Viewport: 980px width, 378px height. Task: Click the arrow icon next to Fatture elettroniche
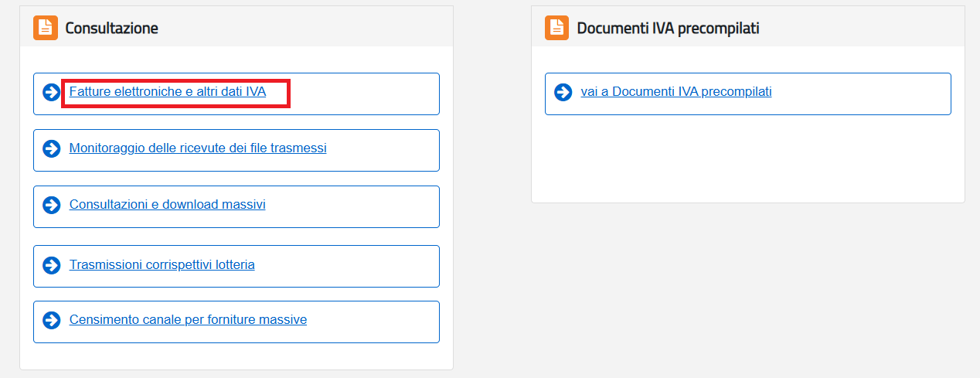click(52, 93)
